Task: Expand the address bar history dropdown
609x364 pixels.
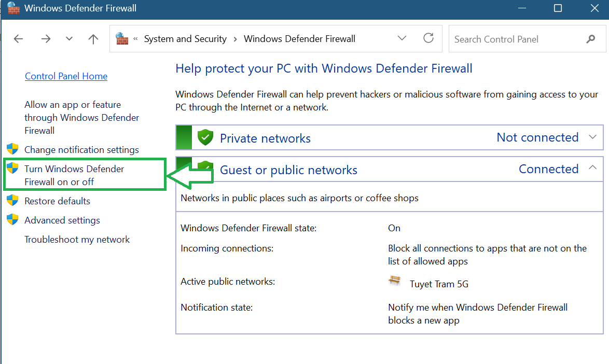Action: click(402, 38)
